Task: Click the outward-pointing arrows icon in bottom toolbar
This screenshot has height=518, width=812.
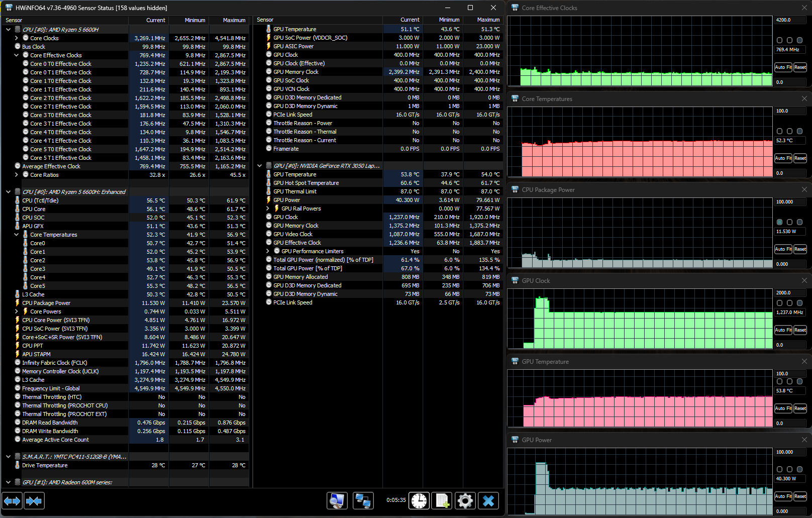Action: (x=12, y=500)
